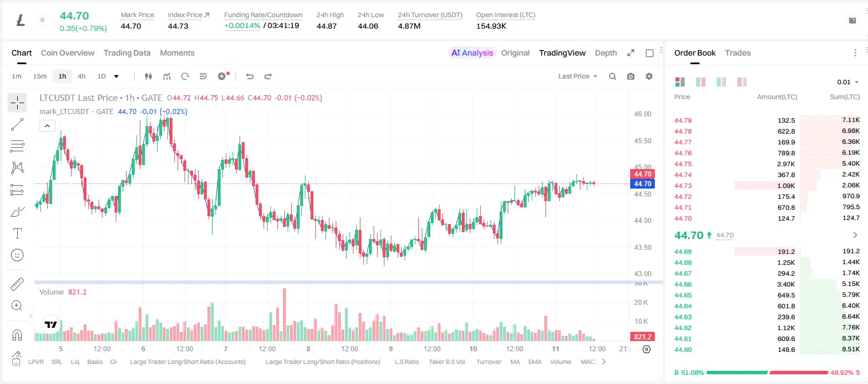
Task: Select the text annotation tool
Action: 17,233
